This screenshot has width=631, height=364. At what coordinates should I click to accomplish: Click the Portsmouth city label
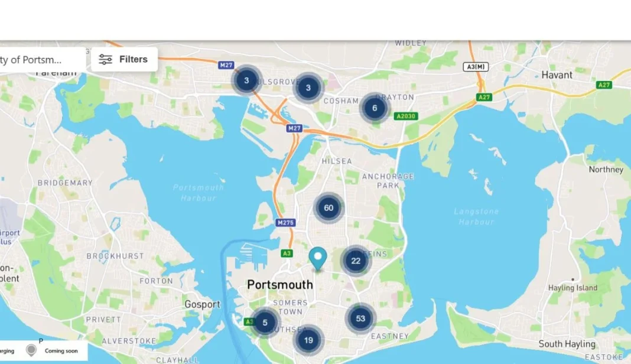pyautogui.click(x=280, y=285)
